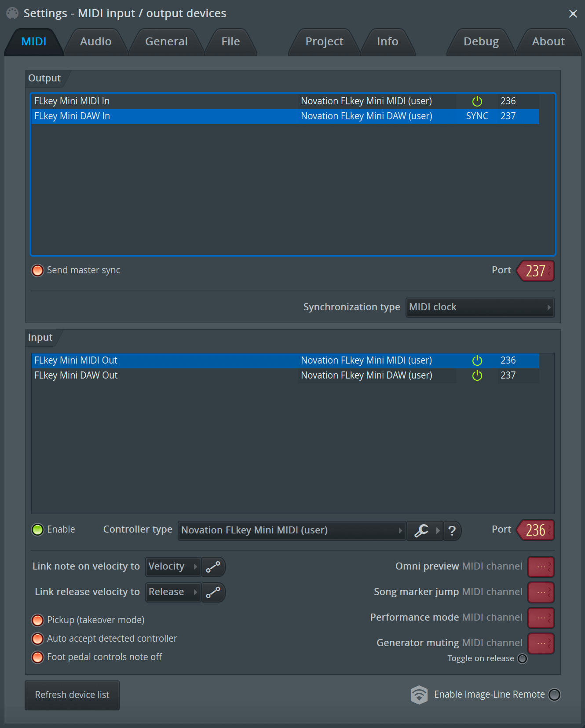Open controller script options wrench icon
Viewport: 585px width, 728px height.
pos(421,530)
